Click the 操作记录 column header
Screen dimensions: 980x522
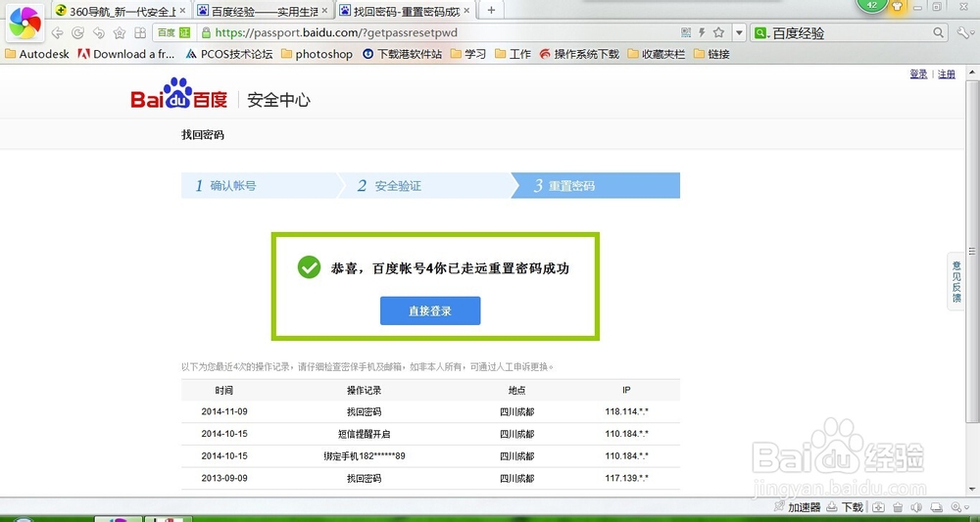click(364, 390)
